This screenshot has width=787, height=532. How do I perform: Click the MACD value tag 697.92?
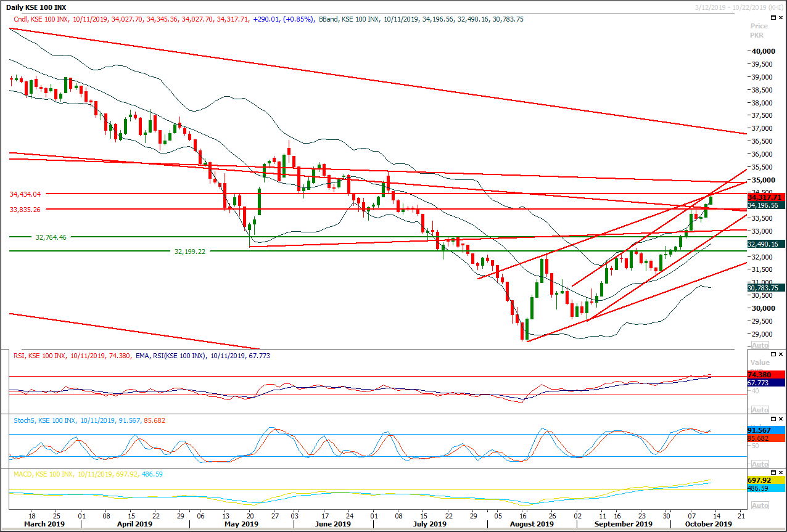tap(765, 480)
